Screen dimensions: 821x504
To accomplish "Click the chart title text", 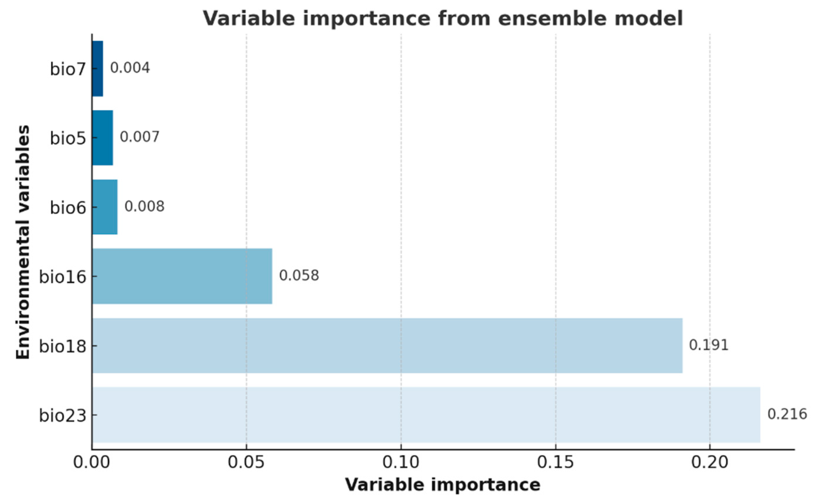I will [x=443, y=18].
